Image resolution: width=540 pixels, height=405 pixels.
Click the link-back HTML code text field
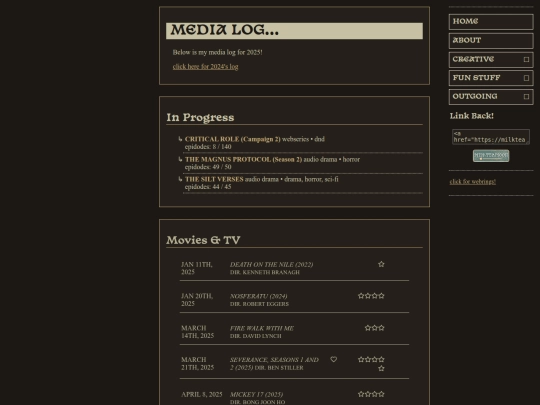(x=491, y=137)
